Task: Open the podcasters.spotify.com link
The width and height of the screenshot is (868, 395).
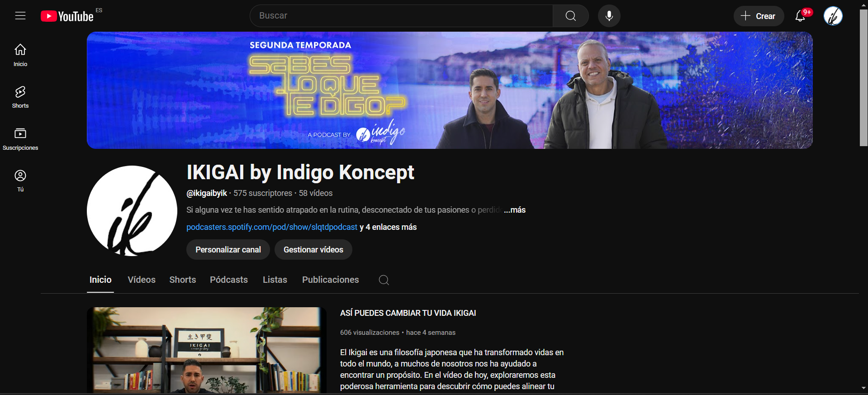Action: coord(272,227)
